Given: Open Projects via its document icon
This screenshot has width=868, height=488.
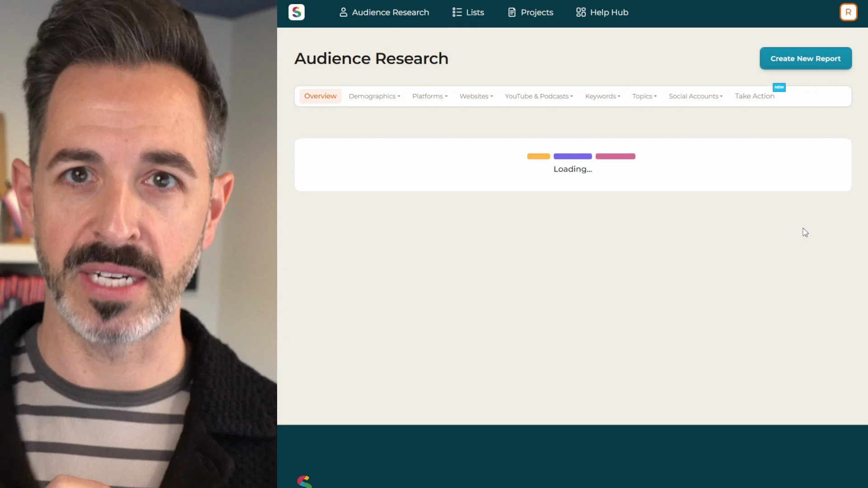Looking at the screenshot, I should [512, 12].
